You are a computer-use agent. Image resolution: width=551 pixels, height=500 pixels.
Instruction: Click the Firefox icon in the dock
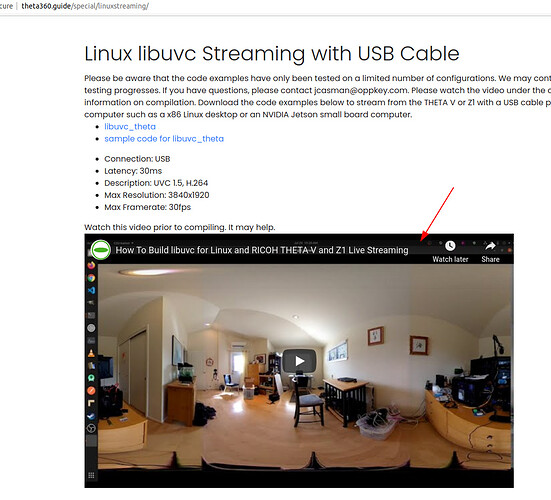coord(91,265)
